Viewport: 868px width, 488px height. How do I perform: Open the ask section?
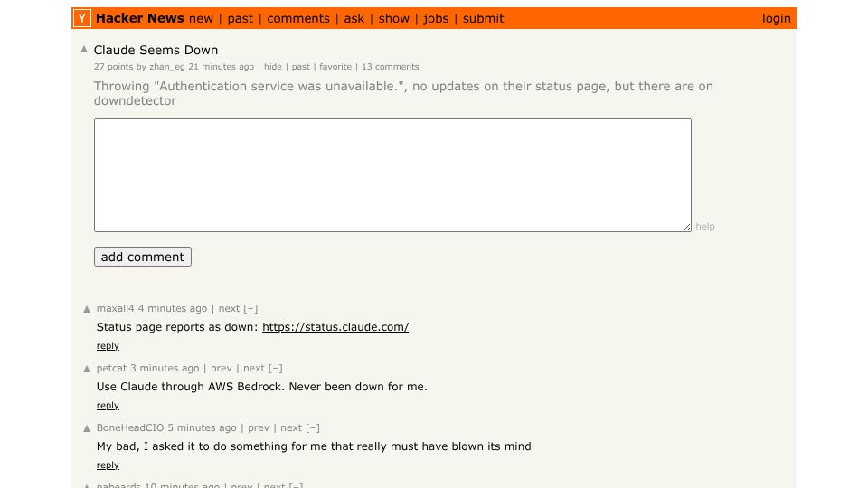click(x=354, y=19)
